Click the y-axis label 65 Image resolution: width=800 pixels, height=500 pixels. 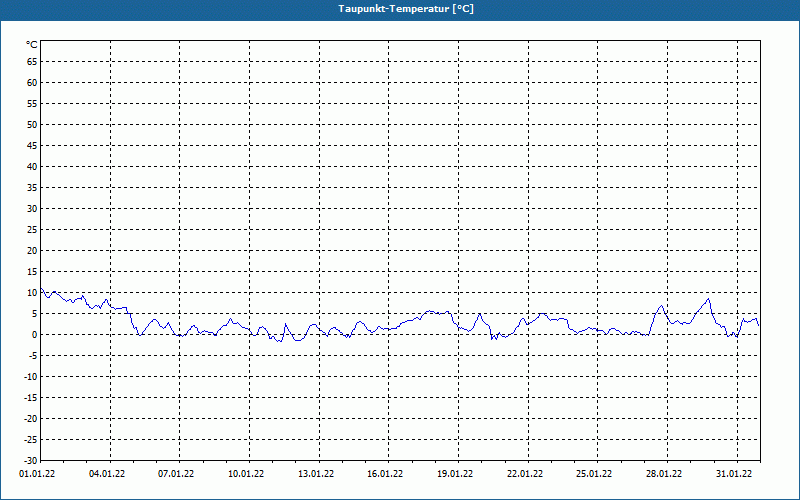32,62
